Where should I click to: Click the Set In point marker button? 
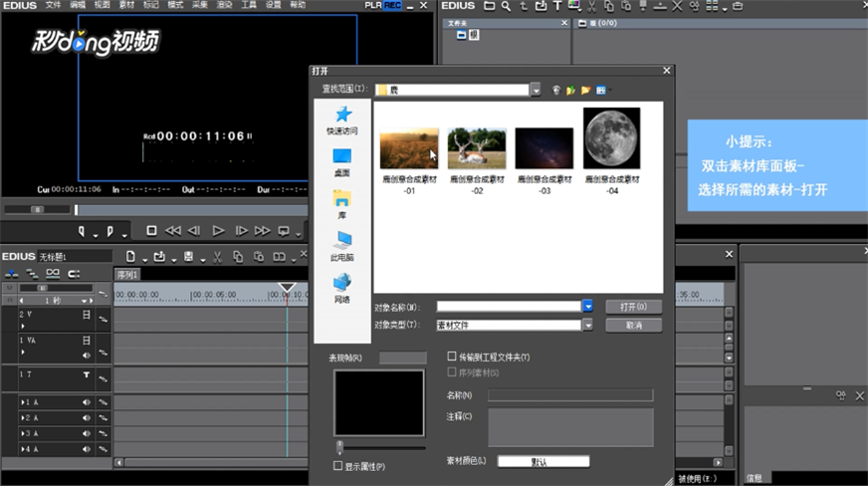(82, 231)
